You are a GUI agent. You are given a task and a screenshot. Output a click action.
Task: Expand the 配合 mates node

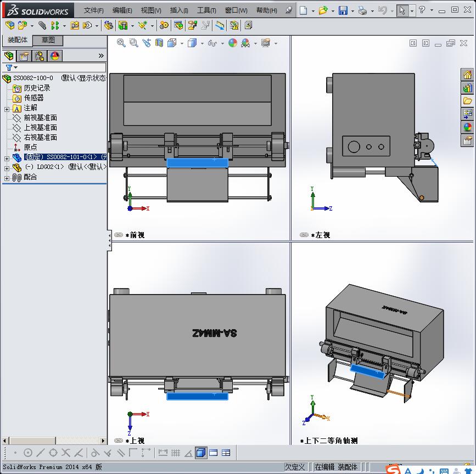point(7,178)
